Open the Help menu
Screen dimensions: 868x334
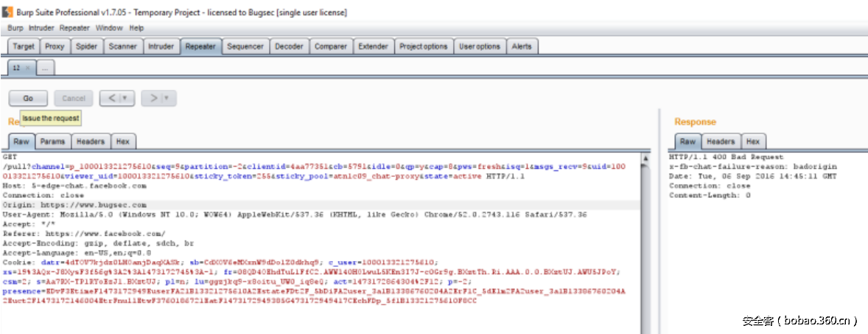(136, 28)
